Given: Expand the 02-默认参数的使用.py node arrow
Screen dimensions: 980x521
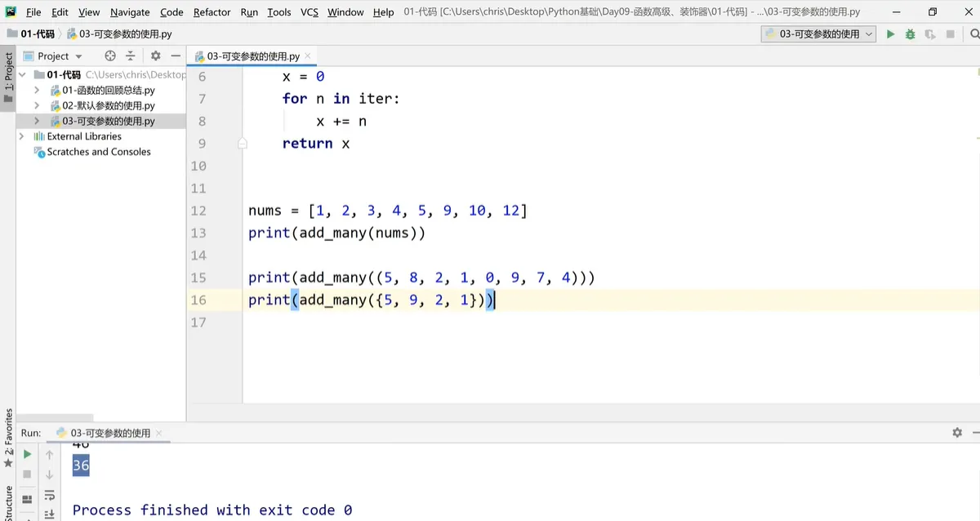Looking at the screenshot, I should [x=37, y=106].
